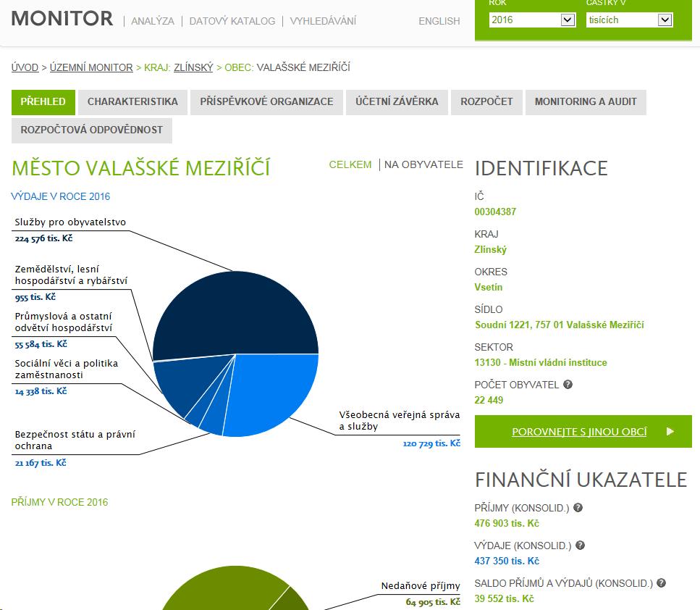Click the 14 338 tis. Kč value
The width and height of the screenshot is (700, 610).
coord(41,391)
